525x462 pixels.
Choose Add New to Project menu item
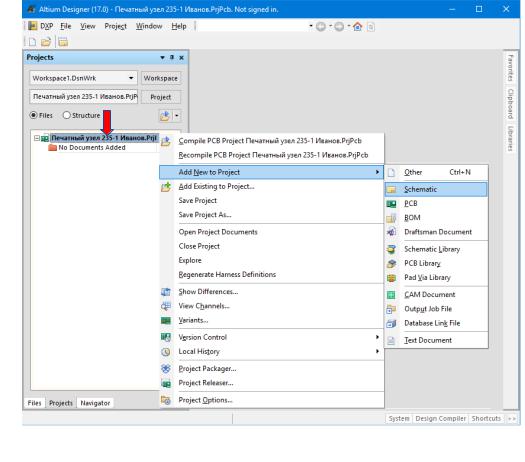point(272,172)
